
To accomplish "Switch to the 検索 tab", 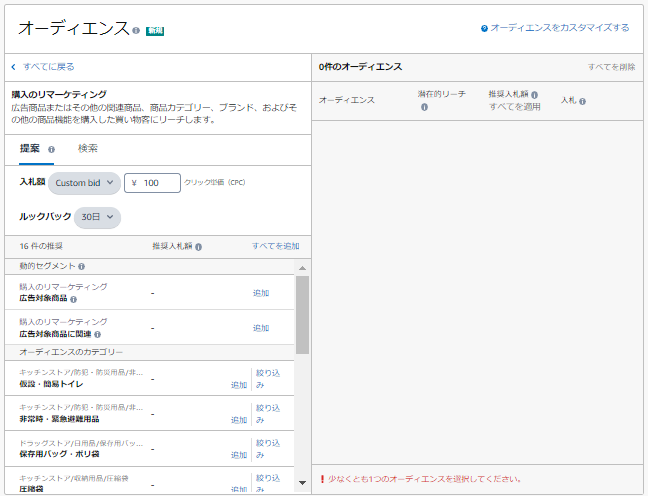I will pyautogui.click(x=88, y=148).
